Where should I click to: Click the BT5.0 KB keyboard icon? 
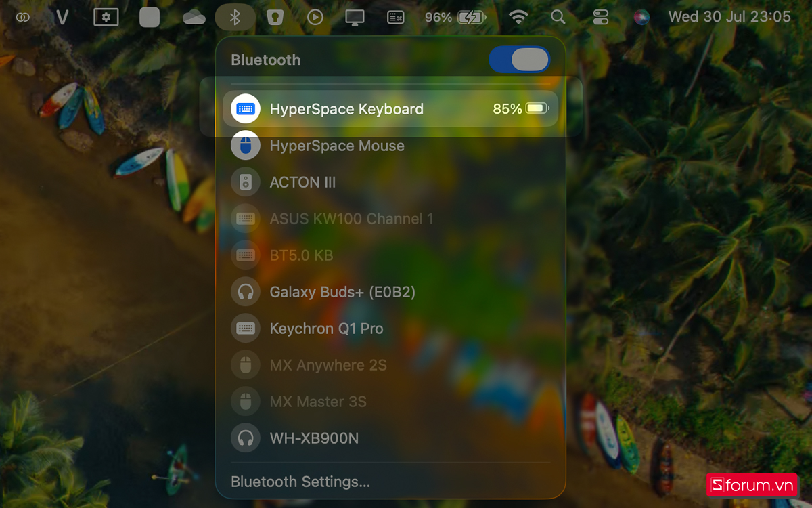click(246, 255)
